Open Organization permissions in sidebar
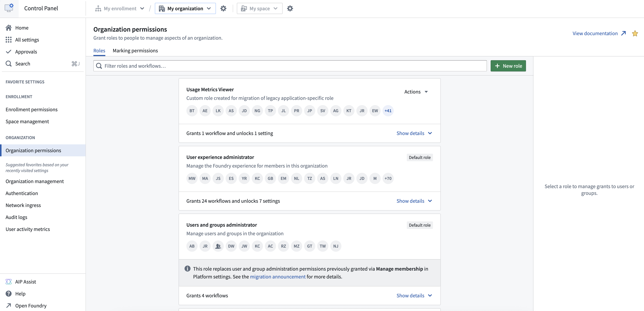 coord(43,150)
